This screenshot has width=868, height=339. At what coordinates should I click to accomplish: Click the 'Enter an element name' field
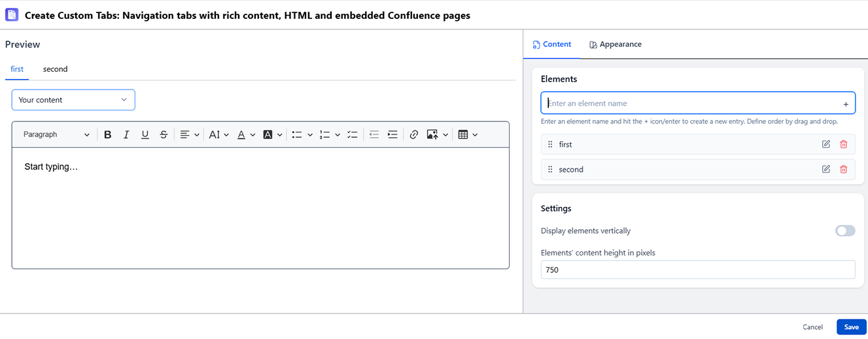(698, 103)
